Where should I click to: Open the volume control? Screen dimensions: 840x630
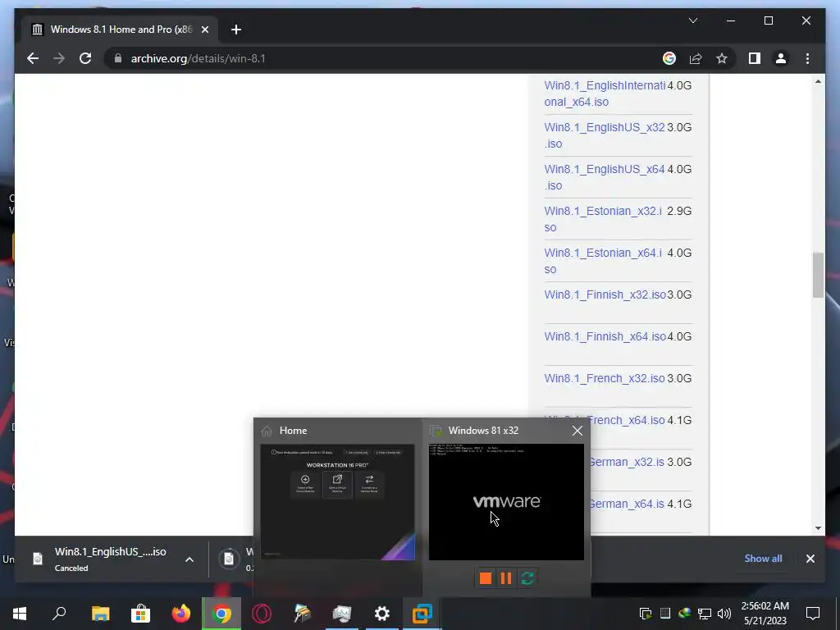click(724, 614)
